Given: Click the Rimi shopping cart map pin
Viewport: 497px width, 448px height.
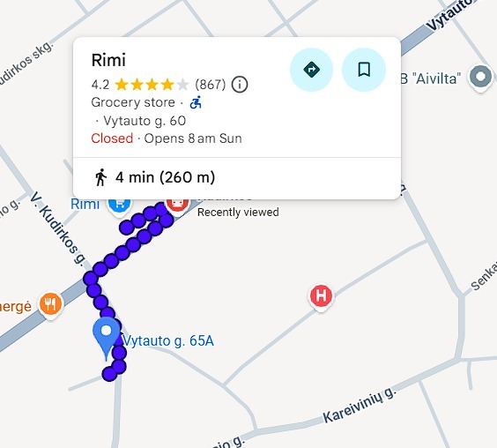Looking at the screenshot, I should point(119,206).
